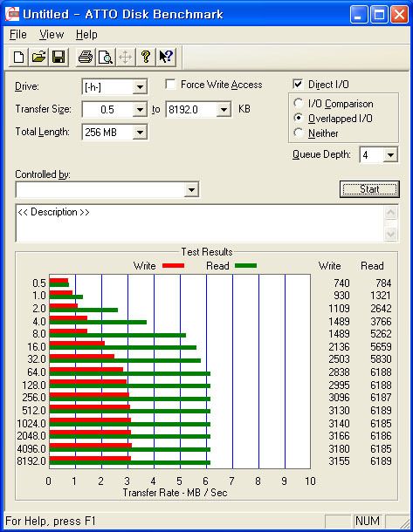Click the read value 784 for 0.5 KB
This screenshot has height=532, width=413.
[383, 283]
